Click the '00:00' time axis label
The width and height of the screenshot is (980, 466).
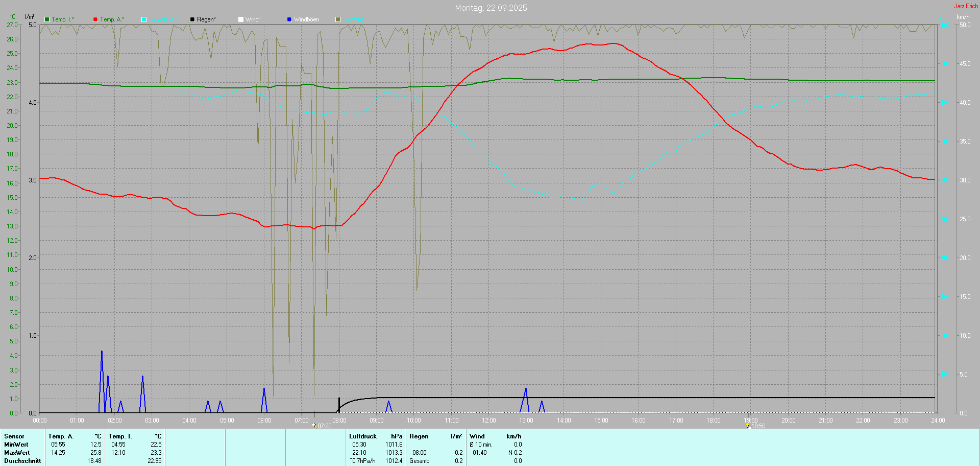(40, 421)
